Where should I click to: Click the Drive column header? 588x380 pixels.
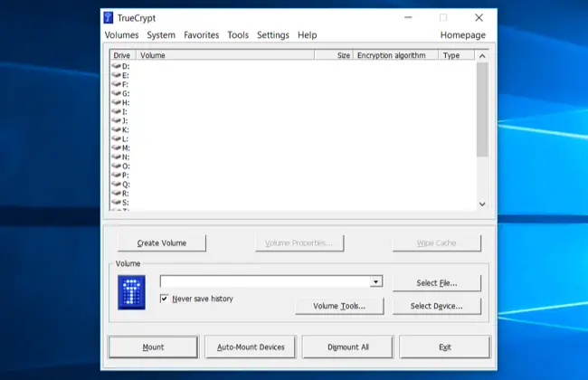click(123, 55)
